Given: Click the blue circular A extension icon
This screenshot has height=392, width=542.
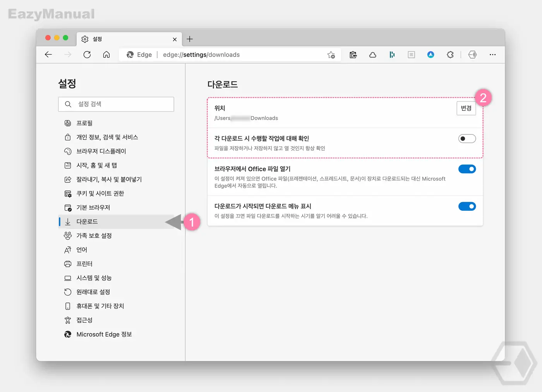Looking at the screenshot, I should [x=431, y=55].
